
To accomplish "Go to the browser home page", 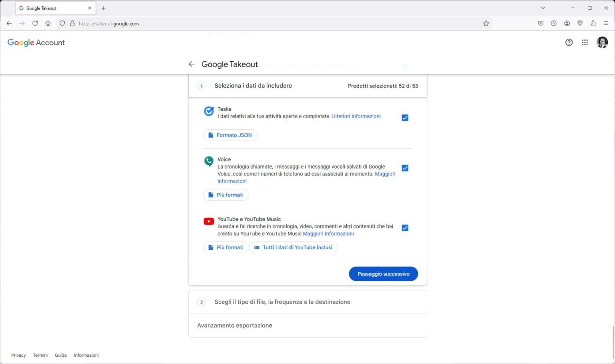I will [48, 23].
